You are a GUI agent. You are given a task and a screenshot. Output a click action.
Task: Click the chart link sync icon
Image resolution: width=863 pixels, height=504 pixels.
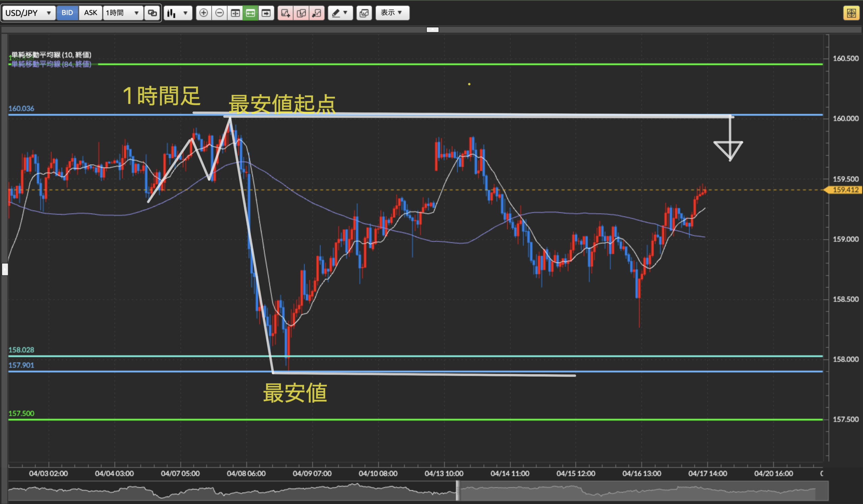(x=152, y=13)
